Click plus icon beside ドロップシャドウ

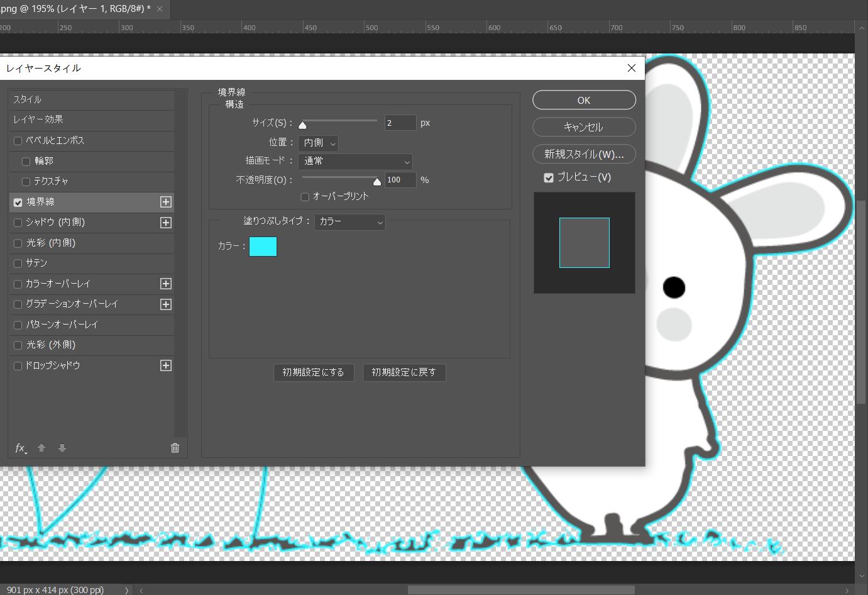click(x=166, y=365)
